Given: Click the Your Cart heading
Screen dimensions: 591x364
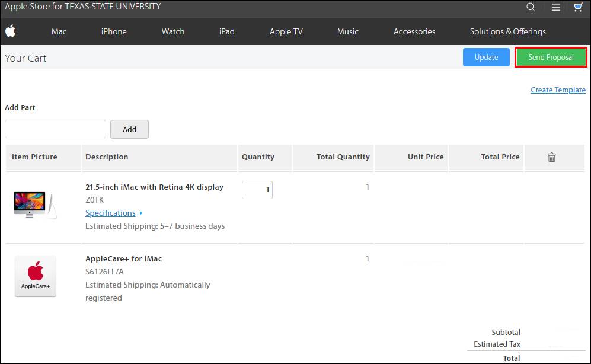Looking at the screenshot, I should point(25,58).
